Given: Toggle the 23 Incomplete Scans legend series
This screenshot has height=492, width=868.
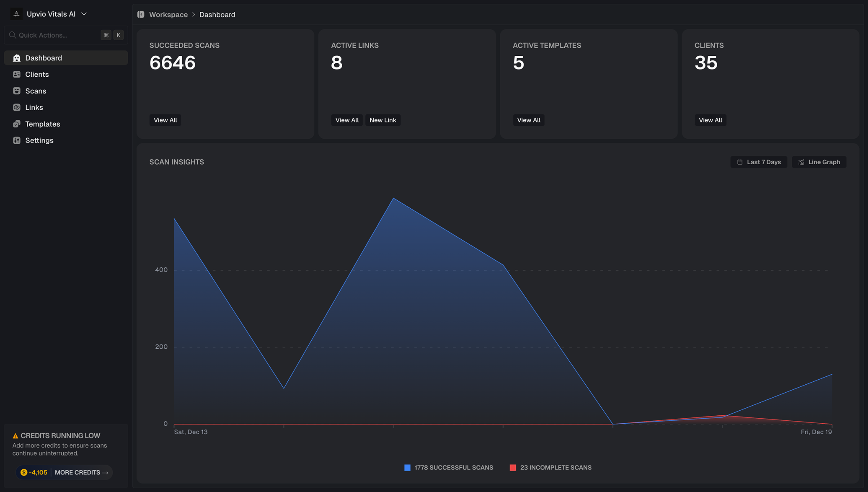Looking at the screenshot, I should click(x=555, y=467).
